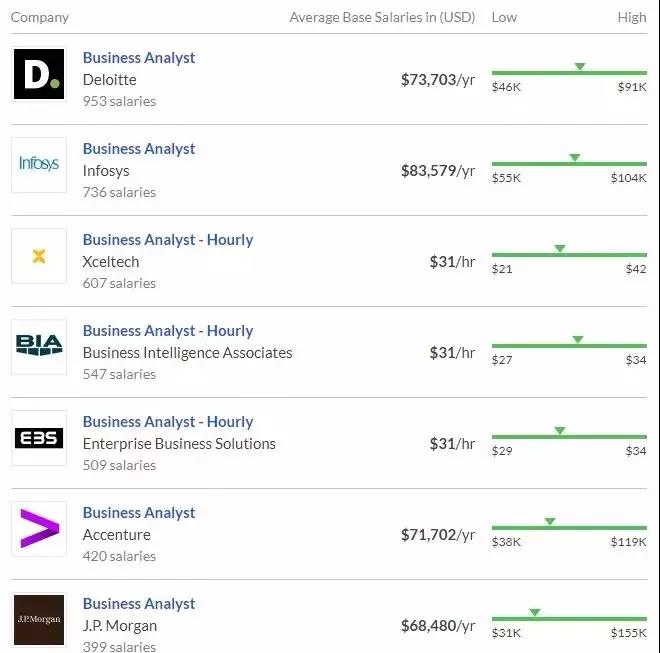Open Deloitte Business Analyst job title link
This screenshot has width=660, height=653.
[x=139, y=58]
